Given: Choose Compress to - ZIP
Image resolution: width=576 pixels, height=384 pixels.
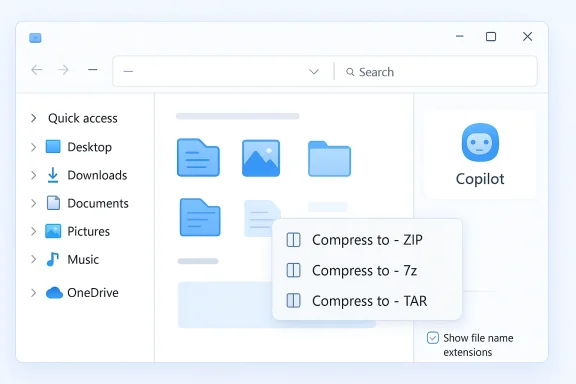Looking at the screenshot, I should [x=367, y=240].
